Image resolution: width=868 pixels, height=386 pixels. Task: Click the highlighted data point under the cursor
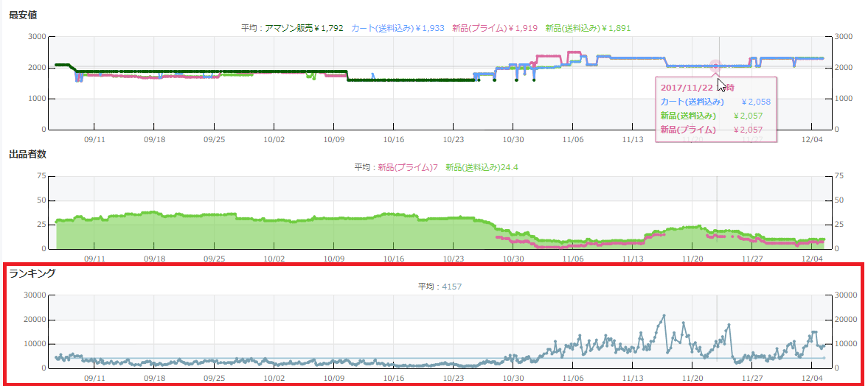(x=715, y=66)
